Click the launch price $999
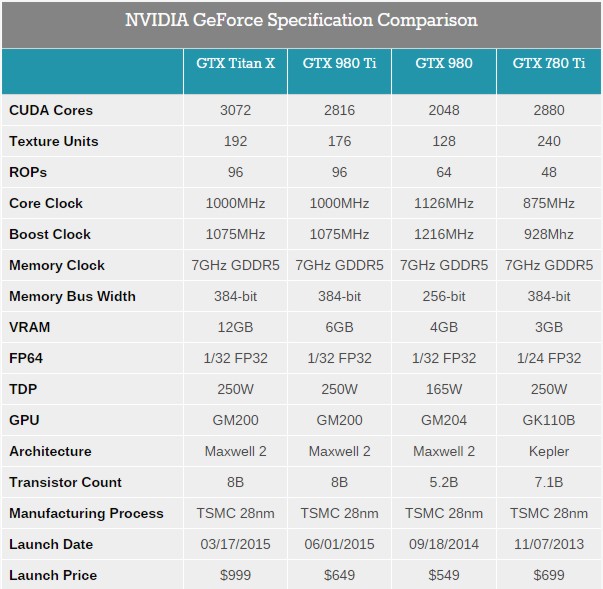603x589 pixels. pos(235,575)
